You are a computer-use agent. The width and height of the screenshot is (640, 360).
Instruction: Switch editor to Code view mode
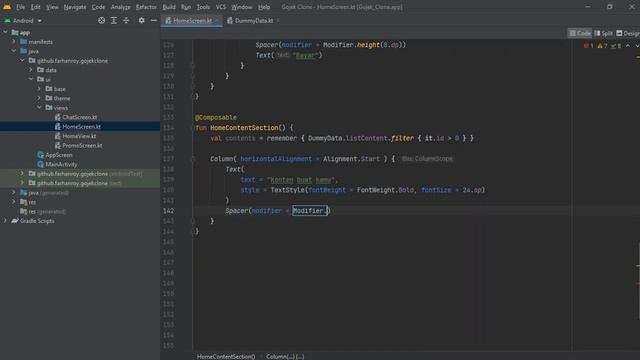[580, 33]
